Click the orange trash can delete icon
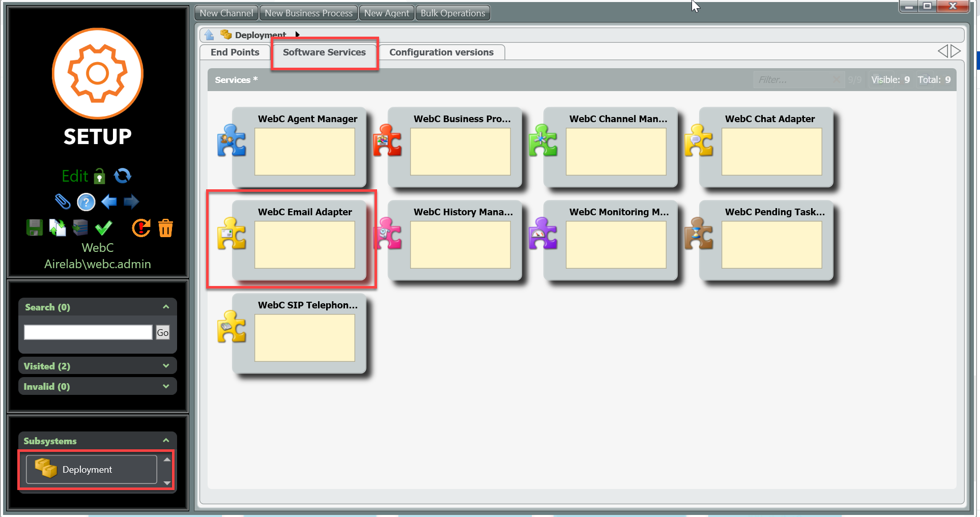Image resolution: width=980 pixels, height=517 pixels. pyautogui.click(x=165, y=228)
